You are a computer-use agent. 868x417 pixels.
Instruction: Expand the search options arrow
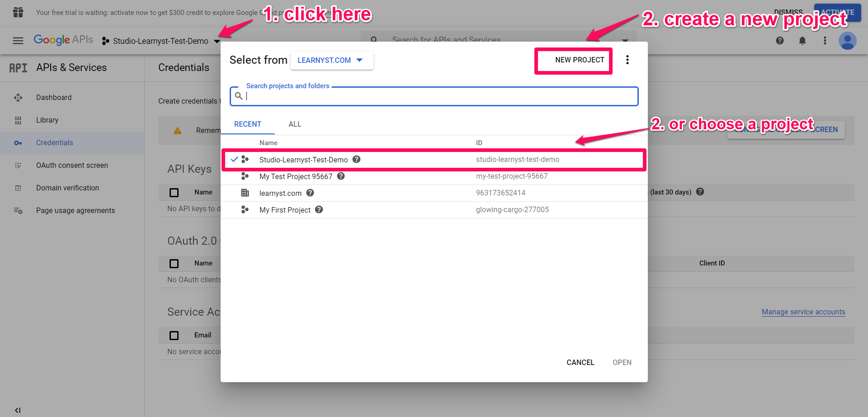[x=625, y=41]
